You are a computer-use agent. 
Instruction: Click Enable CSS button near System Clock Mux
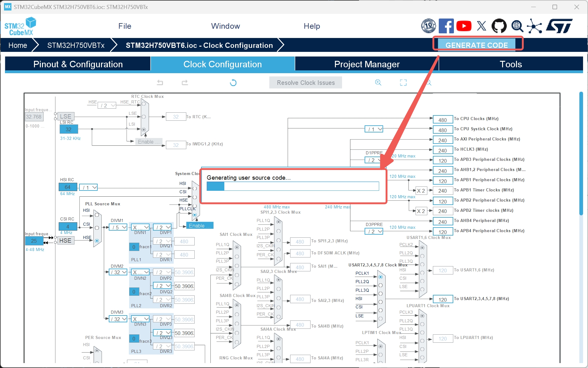(x=200, y=226)
